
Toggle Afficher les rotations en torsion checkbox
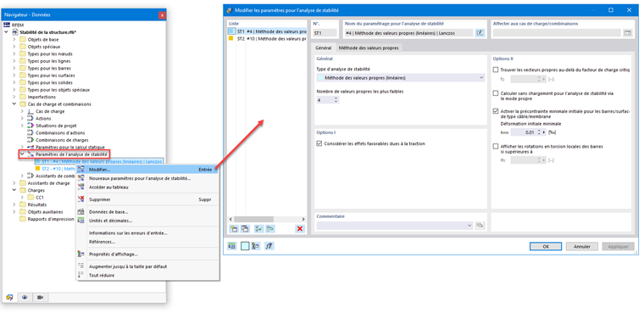[x=496, y=147]
